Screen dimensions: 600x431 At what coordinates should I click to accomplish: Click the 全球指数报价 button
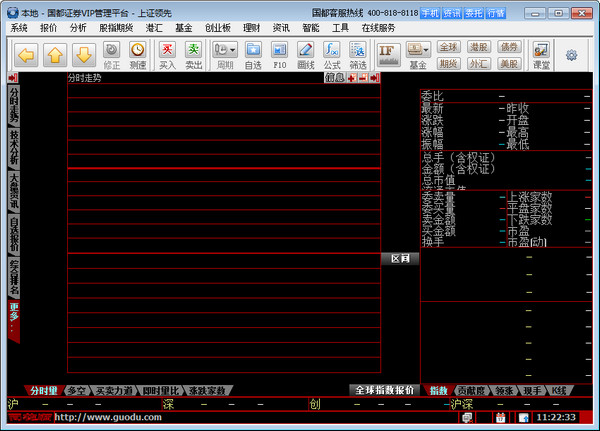384,390
